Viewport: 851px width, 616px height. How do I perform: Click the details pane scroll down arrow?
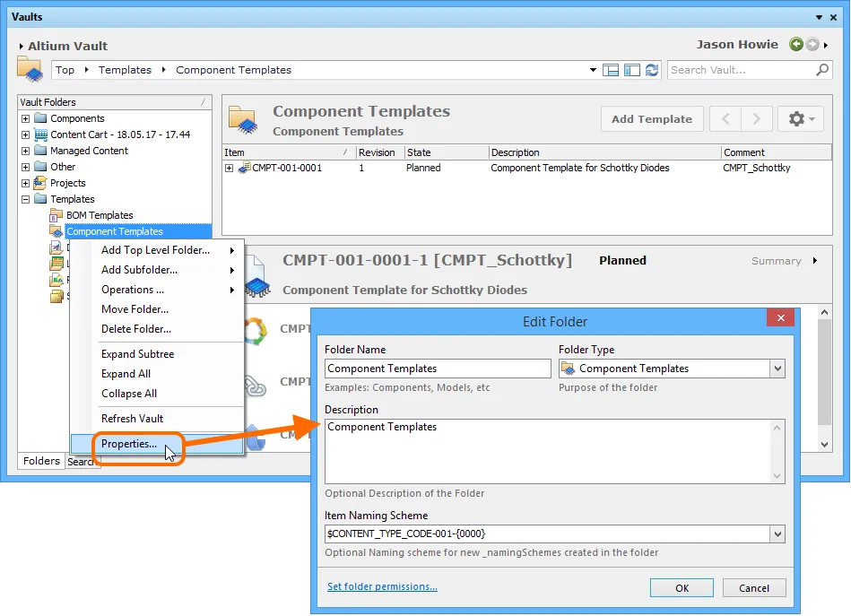(x=824, y=445)
